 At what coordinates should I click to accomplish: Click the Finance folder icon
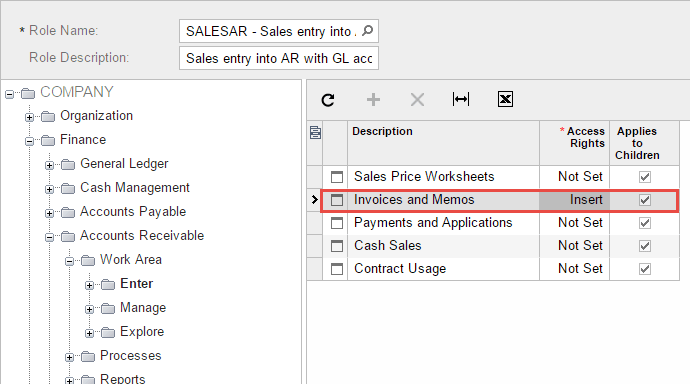[x=48, y=140]
